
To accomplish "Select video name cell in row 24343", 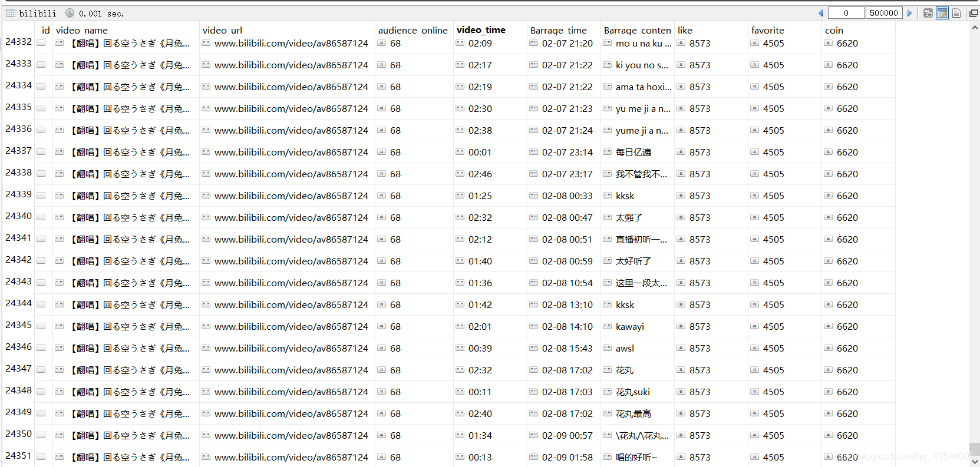I will (130, 283).
